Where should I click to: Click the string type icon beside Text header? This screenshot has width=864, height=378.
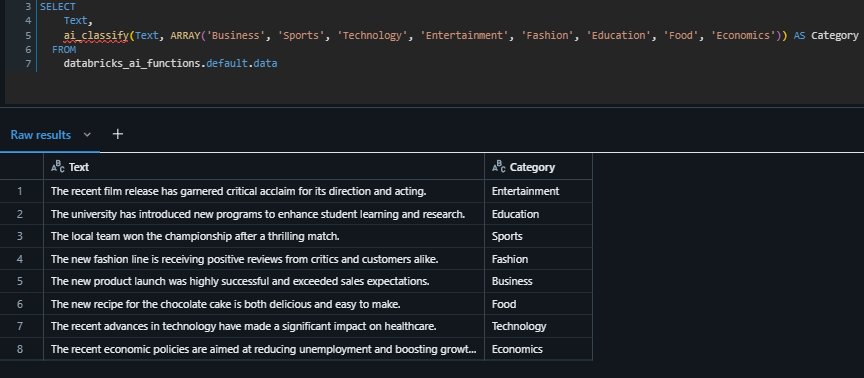click(x=57, y=167)
